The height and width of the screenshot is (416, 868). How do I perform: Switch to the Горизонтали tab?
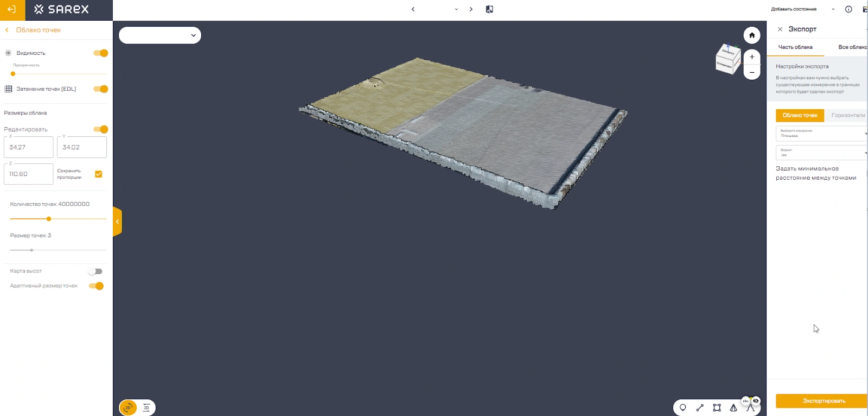pos(847,115)
